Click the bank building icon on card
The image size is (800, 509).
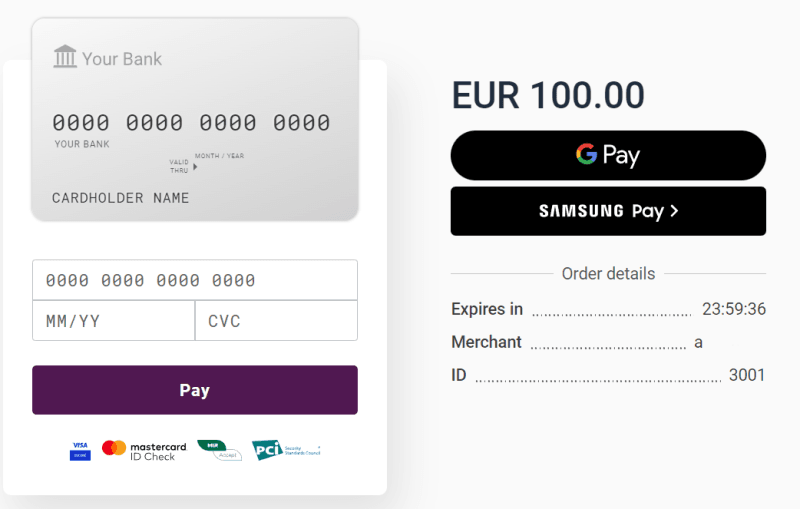65,57
